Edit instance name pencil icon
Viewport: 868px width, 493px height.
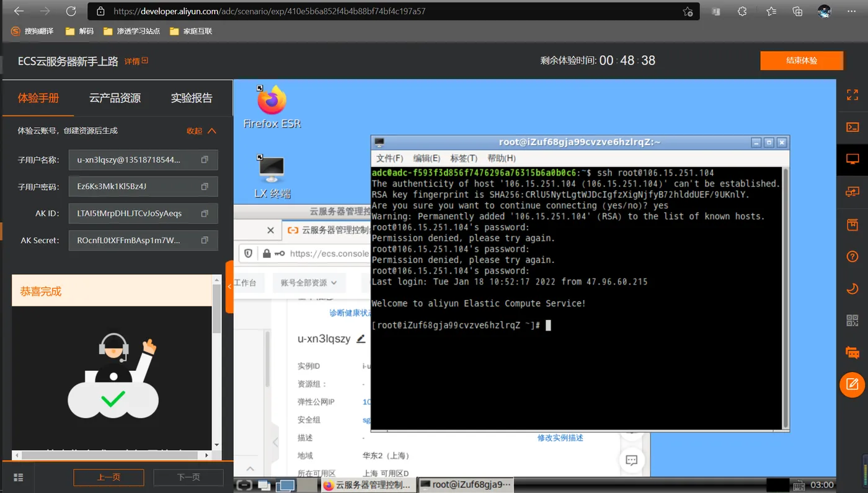pos(360,339)
